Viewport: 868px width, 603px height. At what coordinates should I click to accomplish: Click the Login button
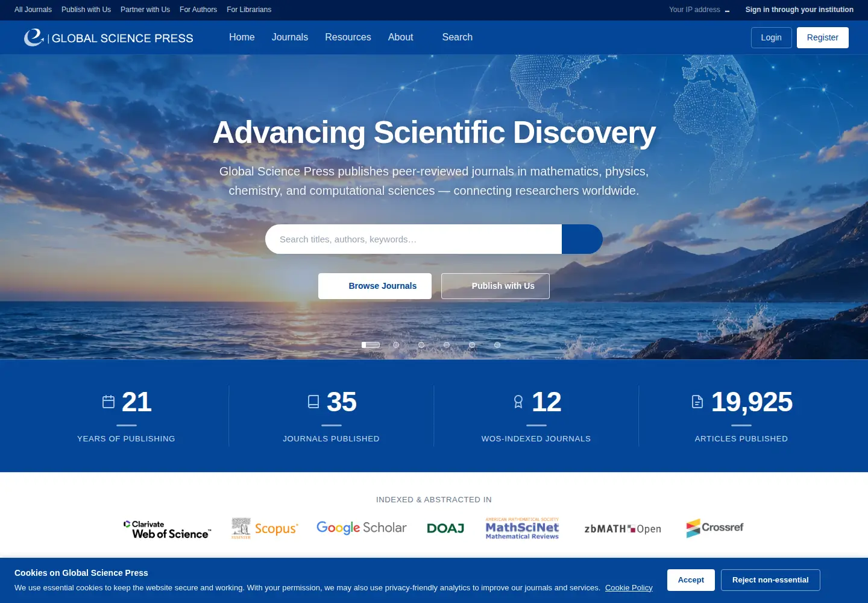pyautogui.click(x=772, y=37)
